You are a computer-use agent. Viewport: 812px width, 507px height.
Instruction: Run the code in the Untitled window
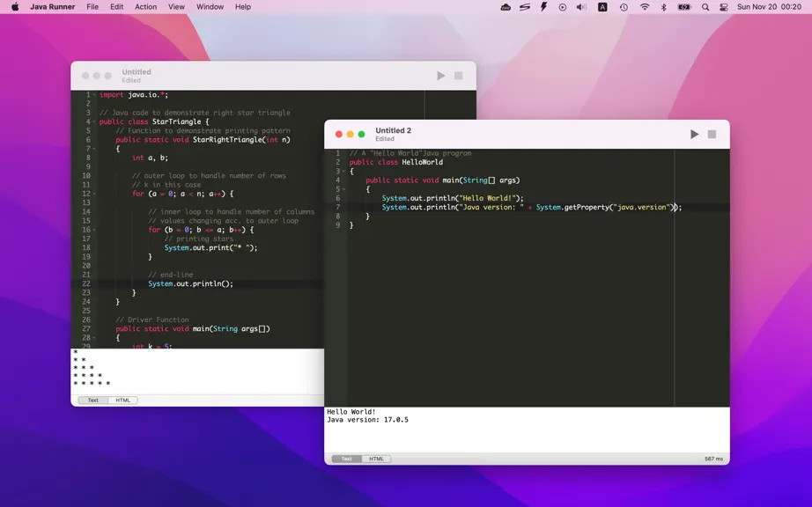(x=440, y=76)
